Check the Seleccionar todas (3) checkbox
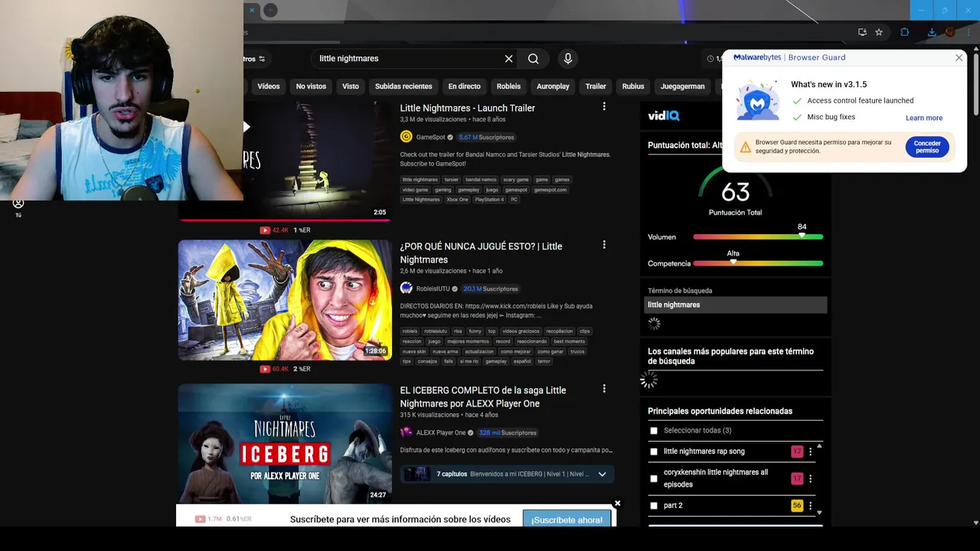980x551 pixels. coord(654,431)
